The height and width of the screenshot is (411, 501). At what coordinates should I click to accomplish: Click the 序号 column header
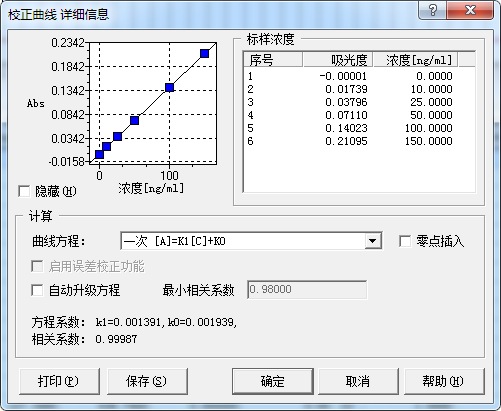(273, 60)
